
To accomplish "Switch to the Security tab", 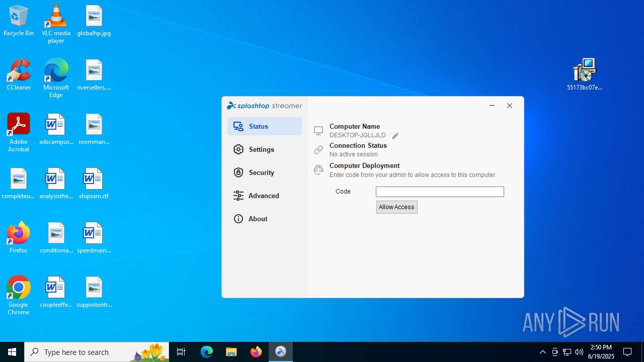I will point(264,172).
